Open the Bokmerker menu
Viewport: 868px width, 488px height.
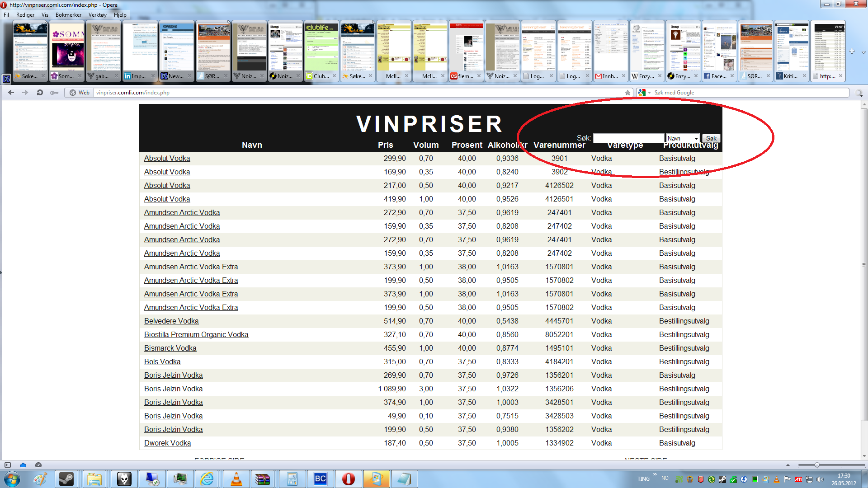pyautogui.click(x=68, y=15)
